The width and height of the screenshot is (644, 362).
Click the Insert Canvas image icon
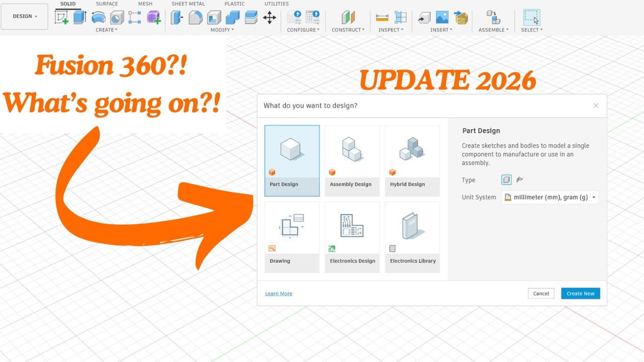pos(442,18)
